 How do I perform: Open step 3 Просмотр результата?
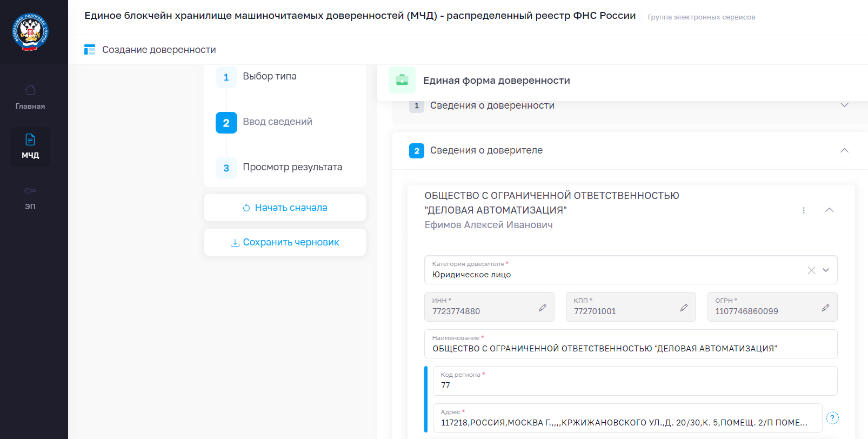coord(279,168)
